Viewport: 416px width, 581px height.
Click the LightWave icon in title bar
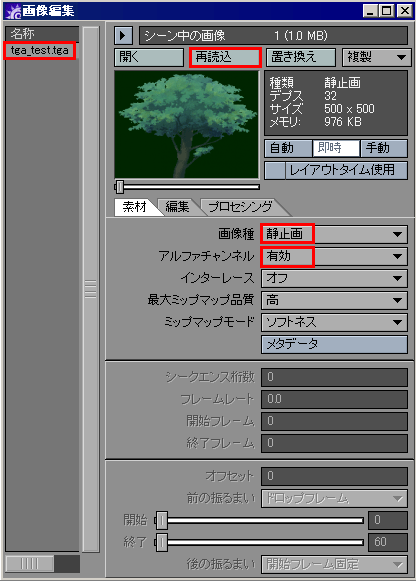pyautogui.click(x=13, y=11)
